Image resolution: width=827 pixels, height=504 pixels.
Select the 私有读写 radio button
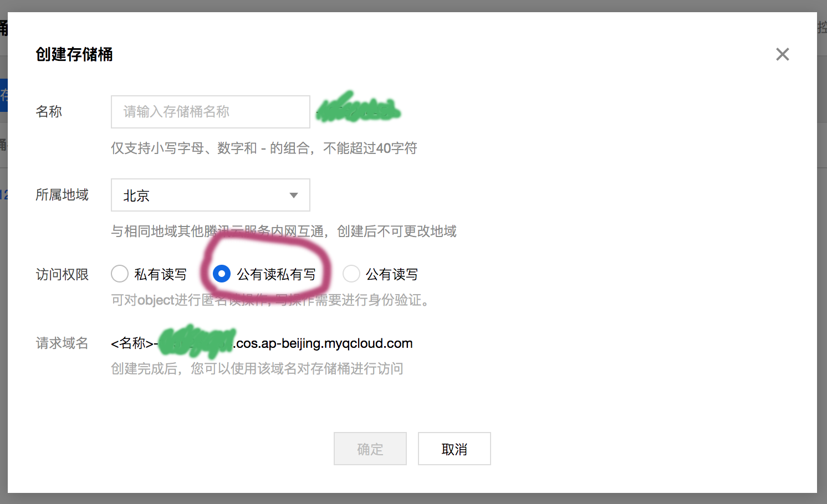(120, 274)
